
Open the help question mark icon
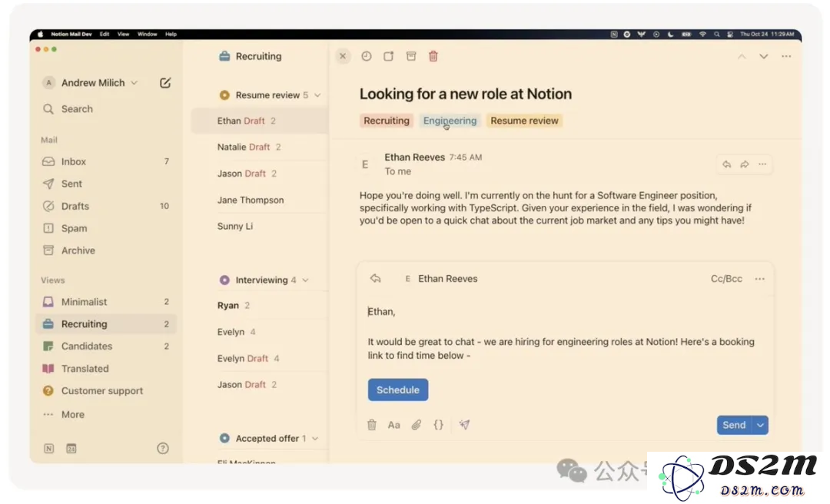pos(163,449)
